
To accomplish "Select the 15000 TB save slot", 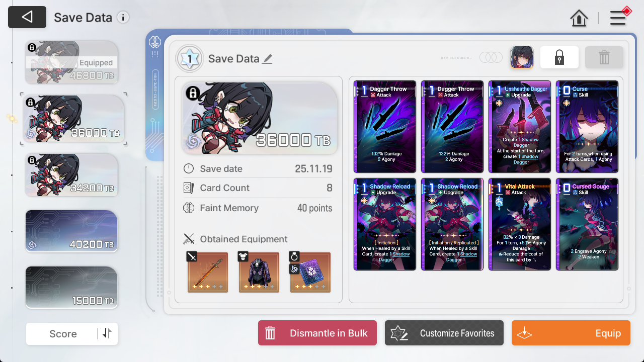I will (x=71, y=287).
